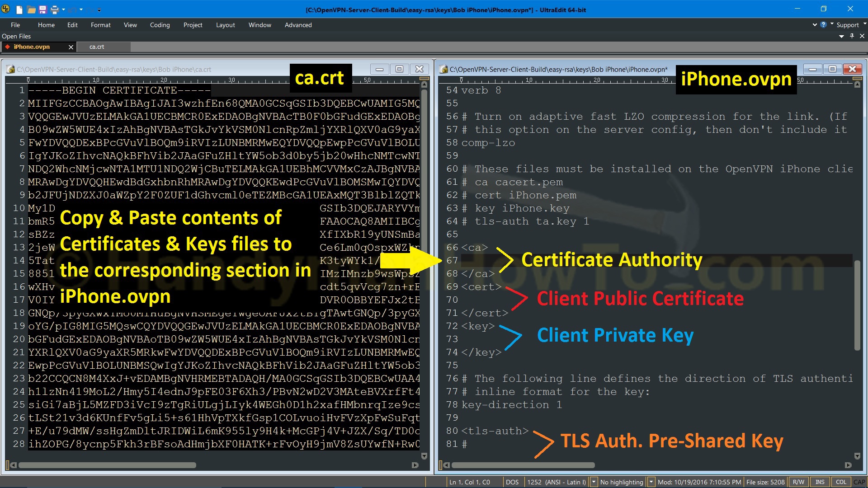Click scroll-down arrow in ca.crt window
Image resolution: width=868 pixels, height=488 pixels.
[x=424, y=456]
